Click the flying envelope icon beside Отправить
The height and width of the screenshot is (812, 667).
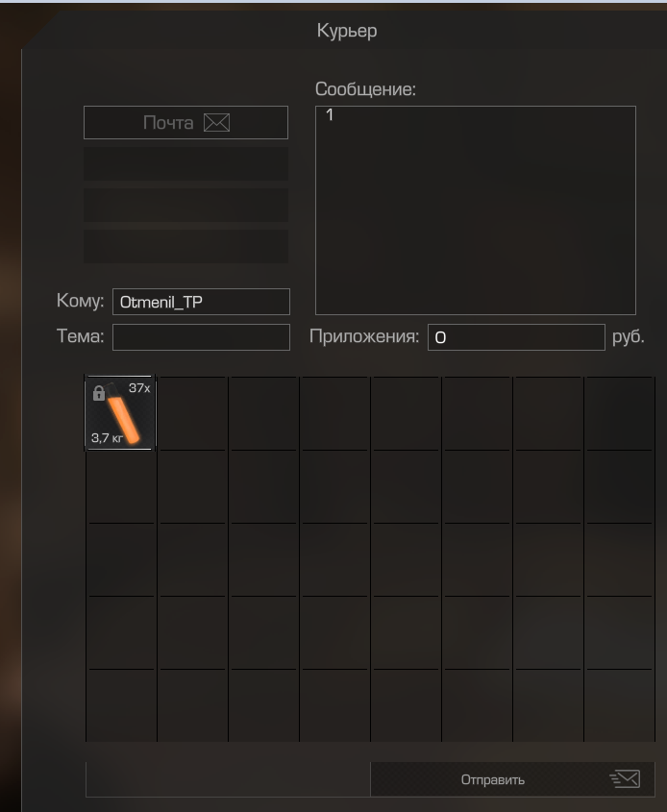(x=625, y=779)
